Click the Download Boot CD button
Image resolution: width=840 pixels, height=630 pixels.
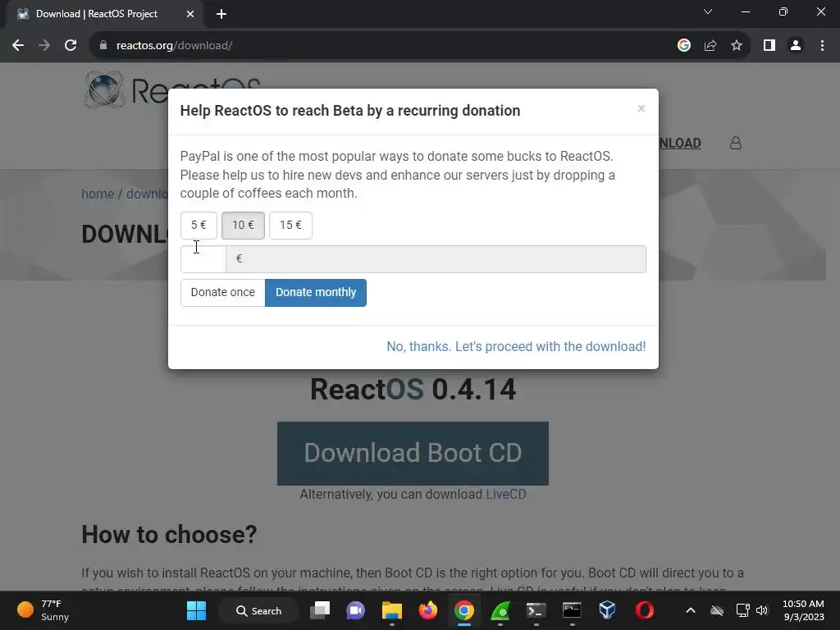(x=413, y=453)
